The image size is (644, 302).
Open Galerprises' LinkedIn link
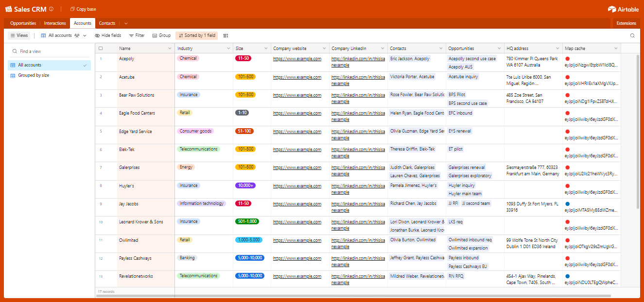pyautogui.click(x=358, y=170)
